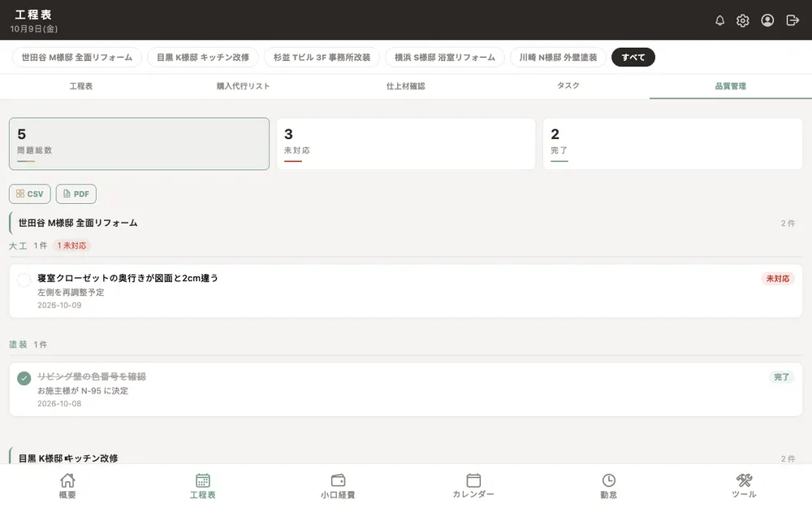Image resolution: width=812 pixels, height=508 pixels.
Task: Open ツール in the bottom navigation
Action: 744,486
